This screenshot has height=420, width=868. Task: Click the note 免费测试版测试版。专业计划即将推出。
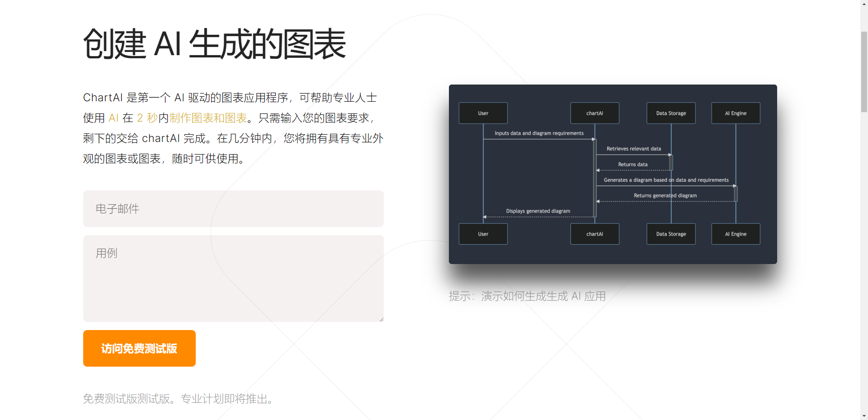tap(178, 399)
